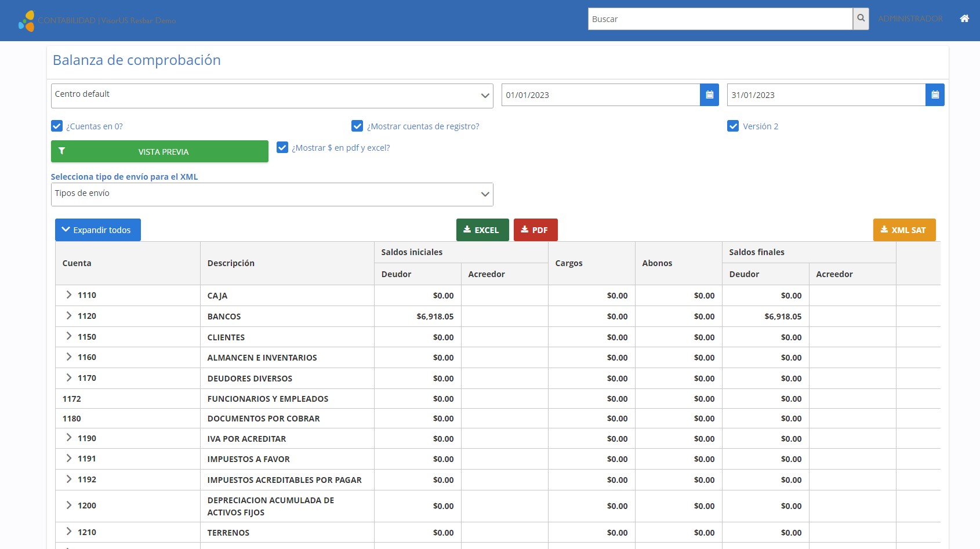The image size is (980, 549).
Task: Click the Buscar search input field
Action: (720, 19)
